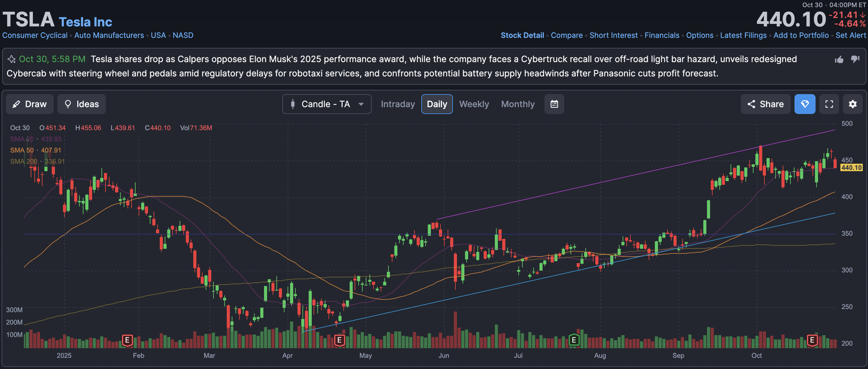Open chart settings gear icon
This screenshot has height=369, width=868.
(x=852, y=104)
